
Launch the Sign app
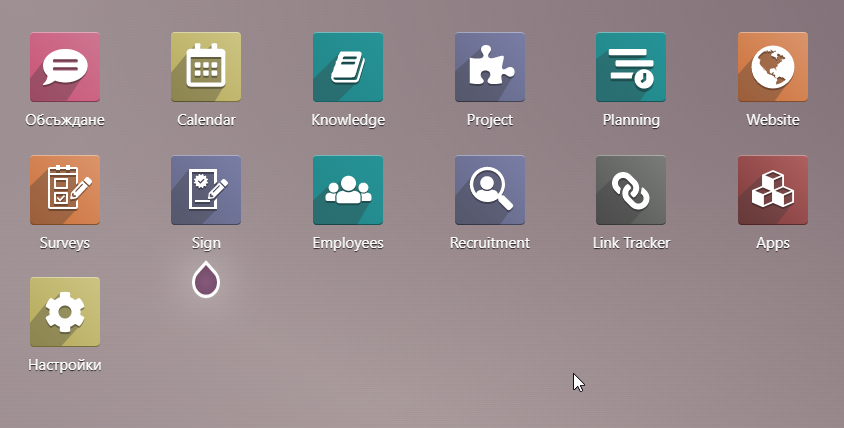[x=206, y=190]
